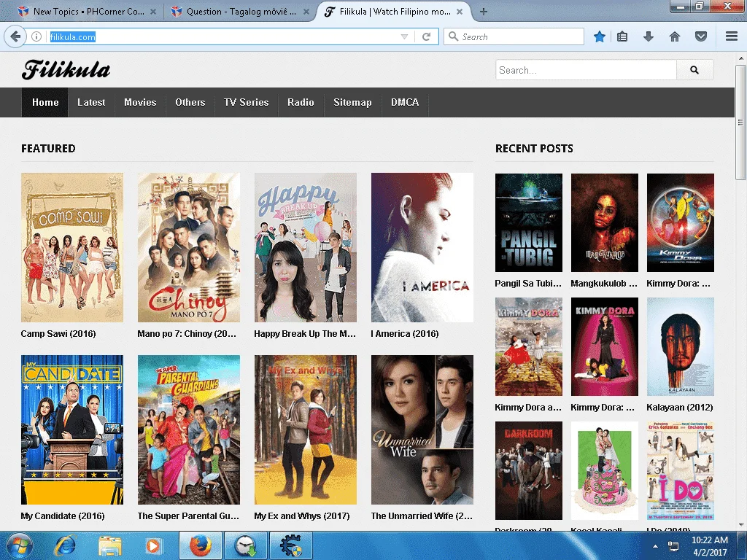Open the Radio menu item

click(301, 102)
